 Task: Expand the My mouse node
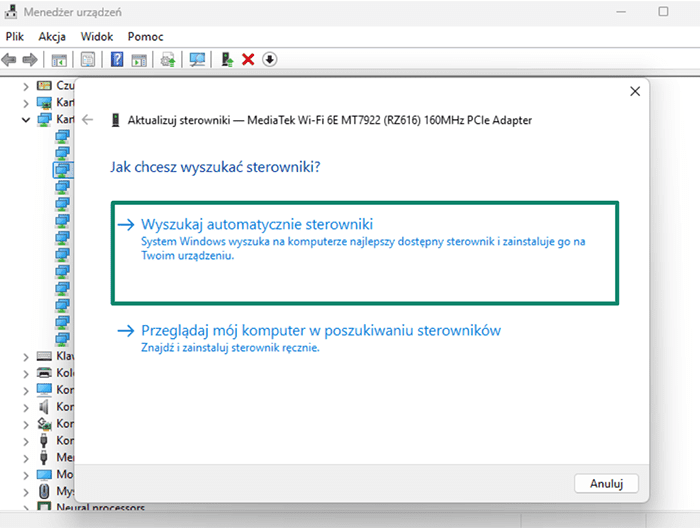tap(25, 493)
